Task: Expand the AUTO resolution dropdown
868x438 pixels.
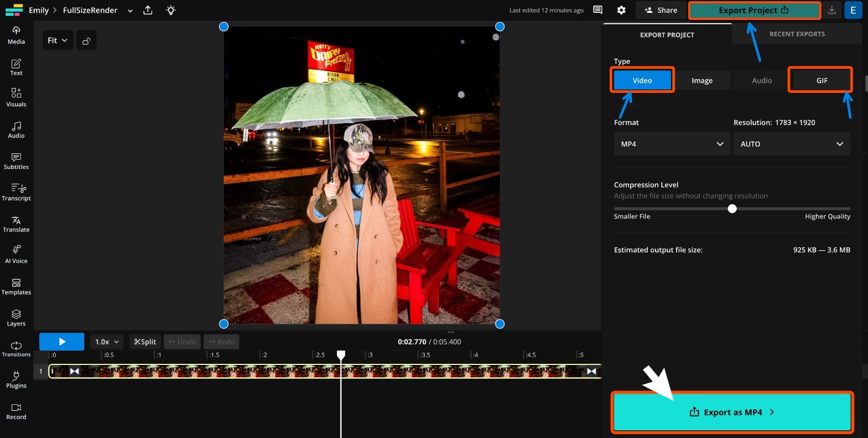Action: click(791, 144)
